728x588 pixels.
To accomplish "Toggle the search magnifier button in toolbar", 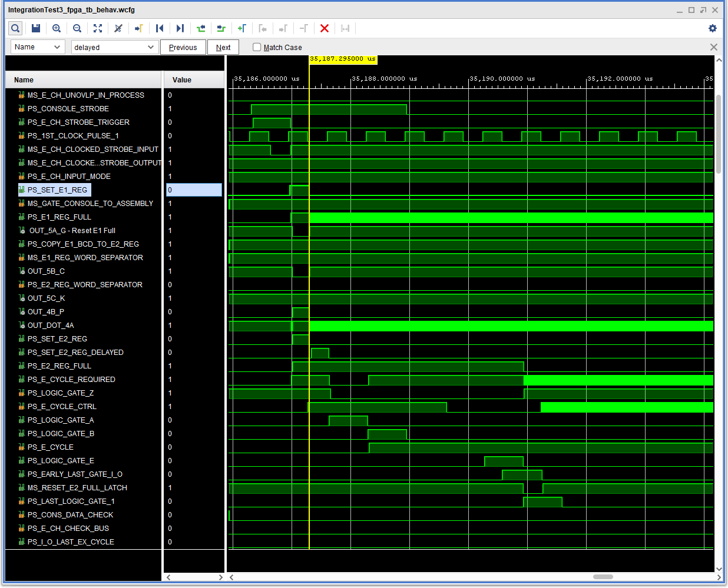I will point(15,28).
